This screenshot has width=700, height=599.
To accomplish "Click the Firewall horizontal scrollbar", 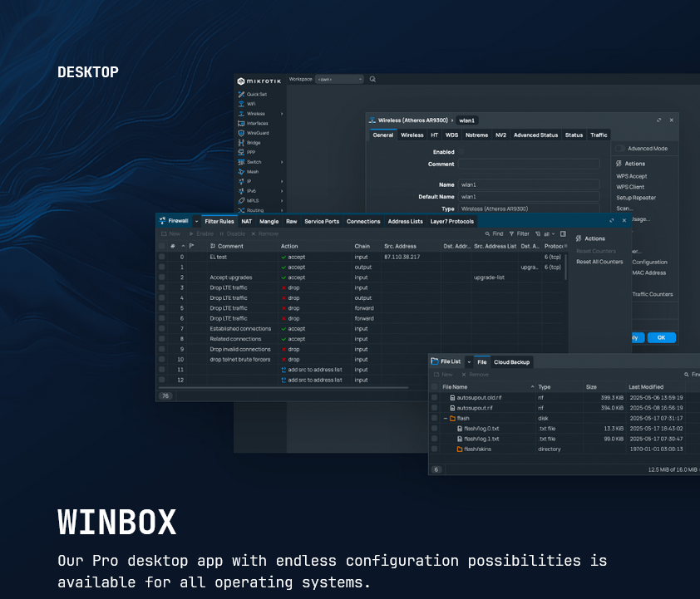I will click(x=283, y=388).
